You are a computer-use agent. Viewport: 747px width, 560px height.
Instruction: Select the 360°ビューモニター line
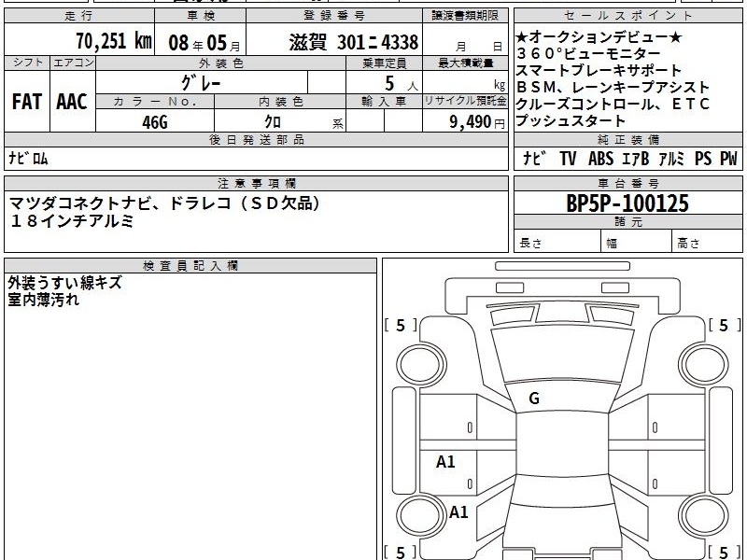588,54
